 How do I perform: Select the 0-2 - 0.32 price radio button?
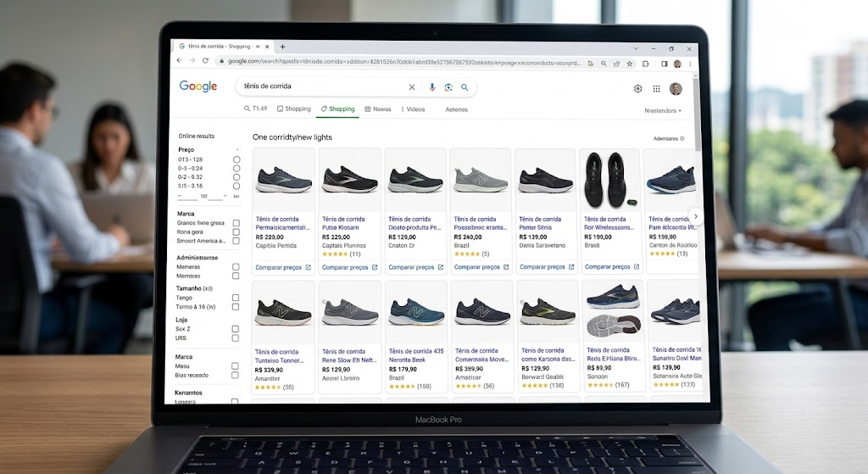[x=236, y=177]
